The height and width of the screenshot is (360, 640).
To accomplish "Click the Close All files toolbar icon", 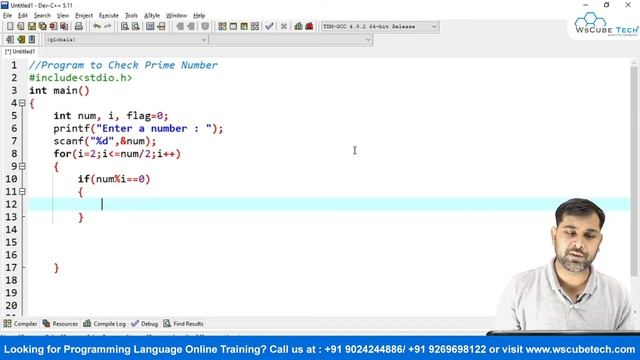I will coord(64,27).
